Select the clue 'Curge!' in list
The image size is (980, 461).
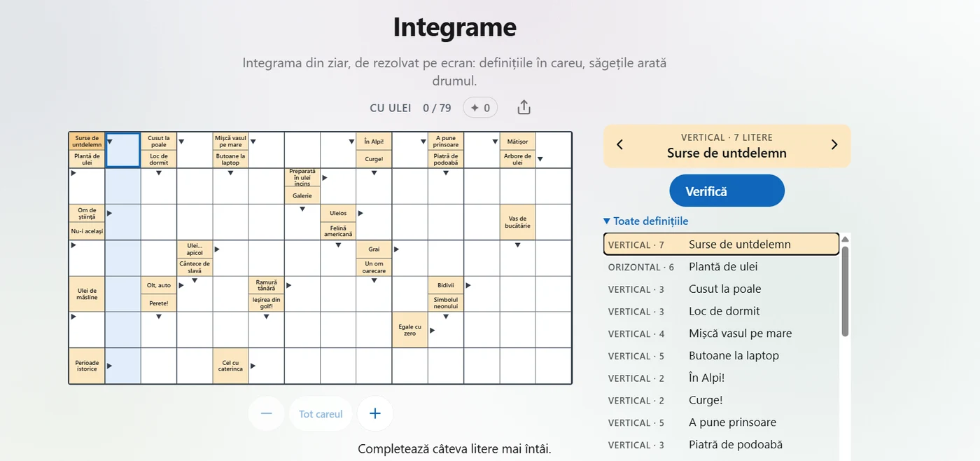721,400
